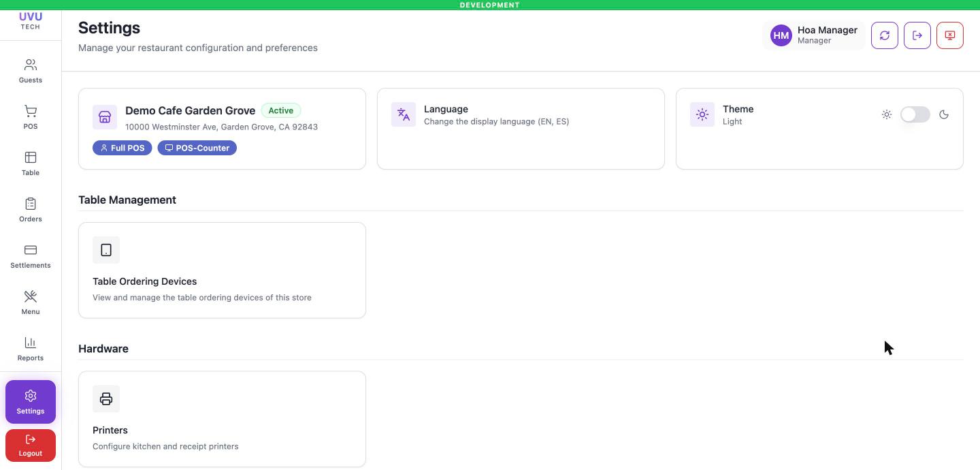Image resolution: width=980 pixels, height=470 pixels.
Task: Open the Language settings card
Action: [x=521, y=129]
